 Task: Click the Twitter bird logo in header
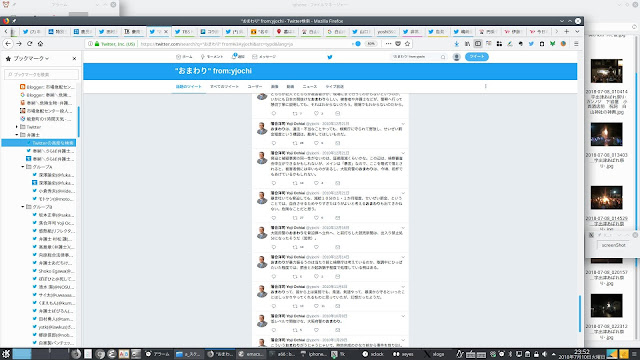(330, 57)
